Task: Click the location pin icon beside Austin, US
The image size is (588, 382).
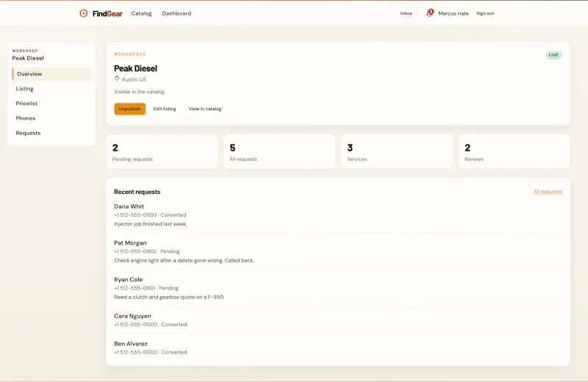Action: click(x=117, y=79)
